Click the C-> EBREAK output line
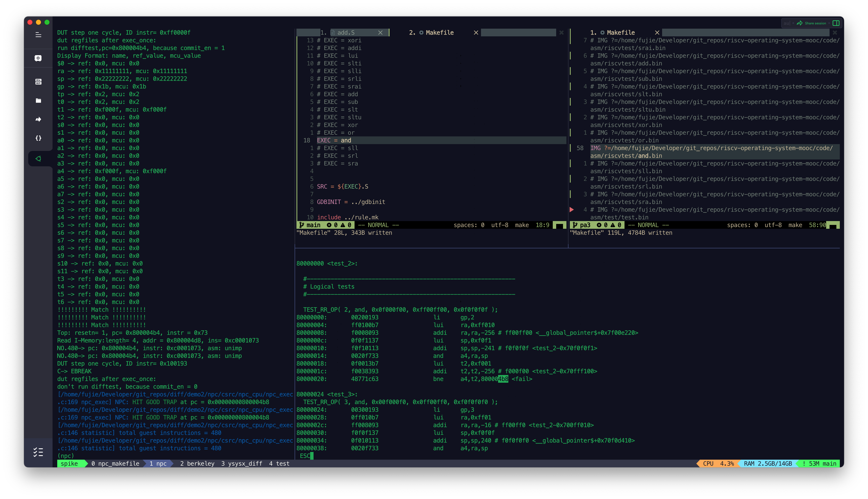 click(74, 371)
